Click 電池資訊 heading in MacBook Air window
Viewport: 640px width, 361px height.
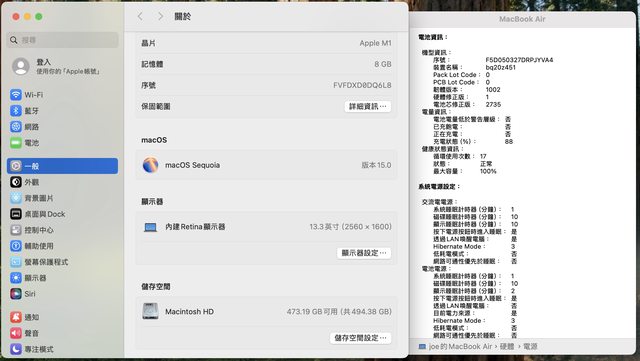pos(433,37)
